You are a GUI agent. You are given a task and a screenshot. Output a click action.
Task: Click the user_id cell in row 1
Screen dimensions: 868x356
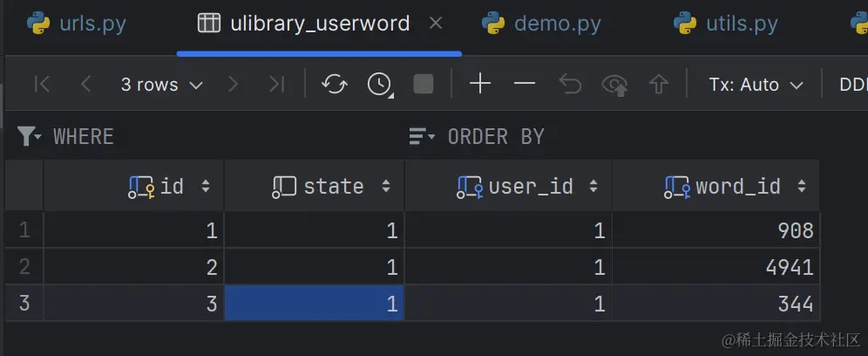(508, 229)
